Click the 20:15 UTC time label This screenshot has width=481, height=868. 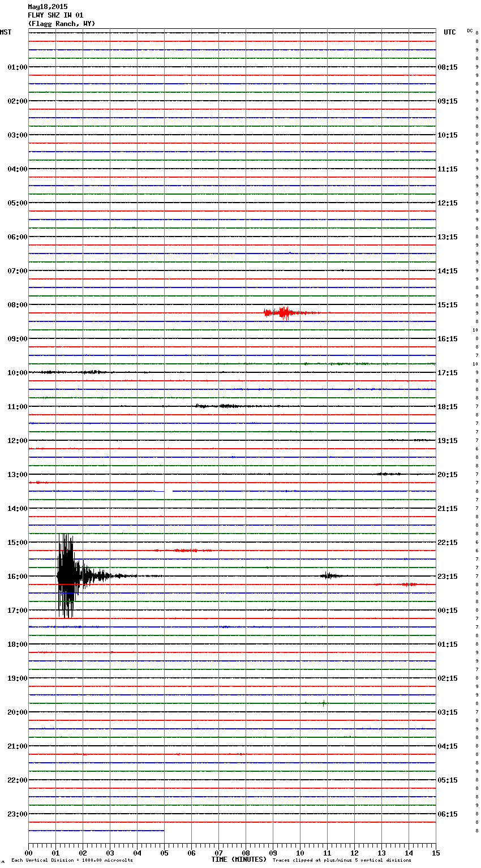pyautogui.click(x=448, y=475)
